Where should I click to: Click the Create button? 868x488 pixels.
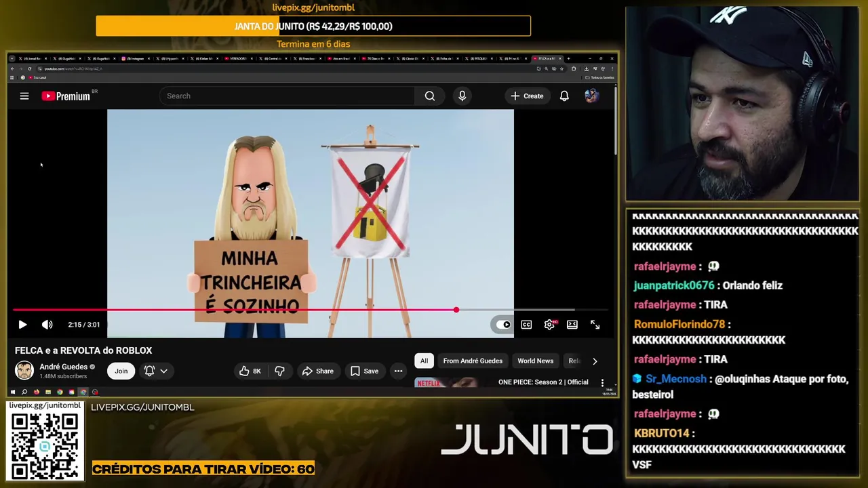(527, 96)
